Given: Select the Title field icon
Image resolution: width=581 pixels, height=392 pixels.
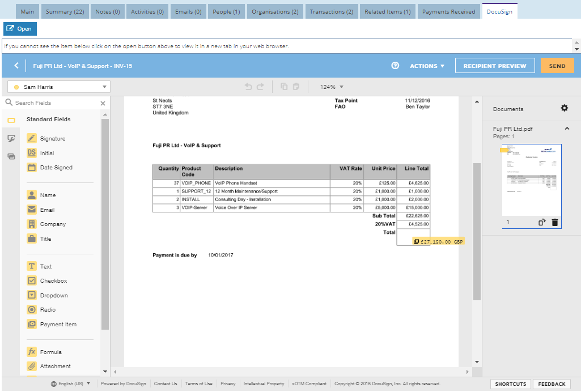Looking at the screenshot, I should coord(32,238).
